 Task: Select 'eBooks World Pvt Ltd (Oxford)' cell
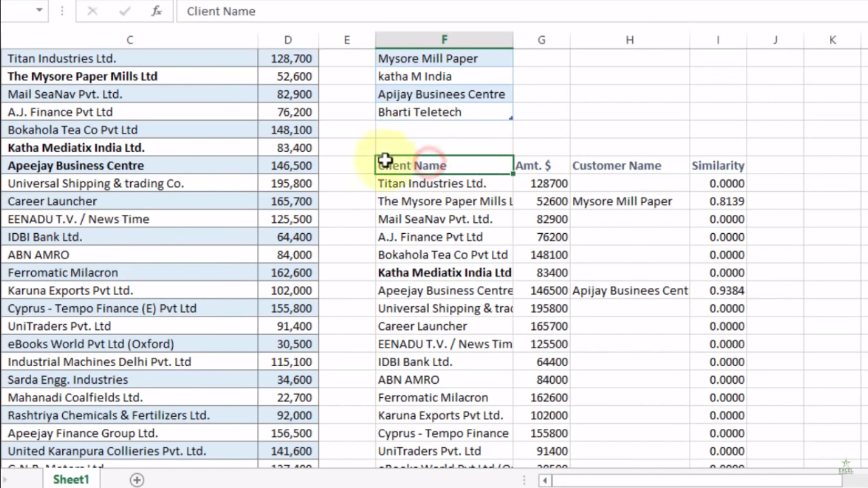pos(130,344)
